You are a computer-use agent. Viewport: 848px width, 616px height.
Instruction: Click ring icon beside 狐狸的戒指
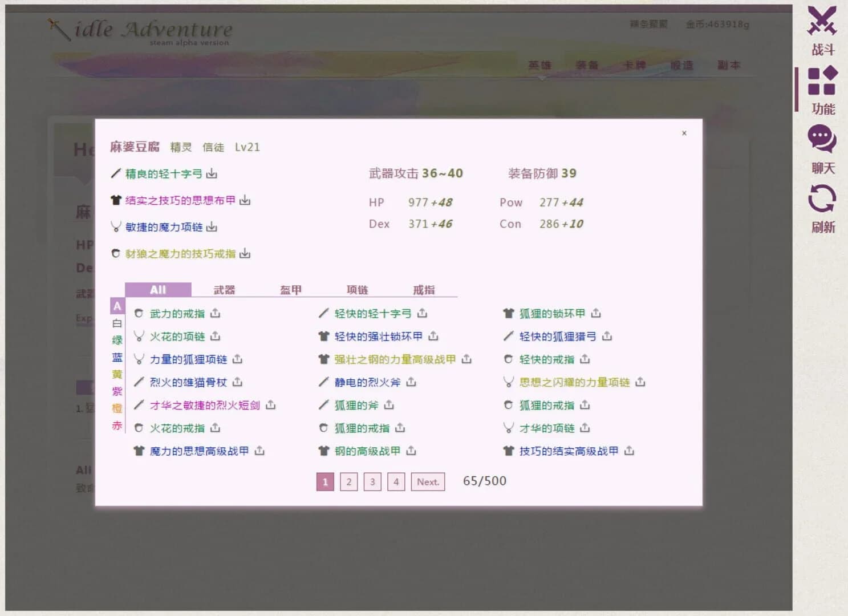(x=508, y=405)
